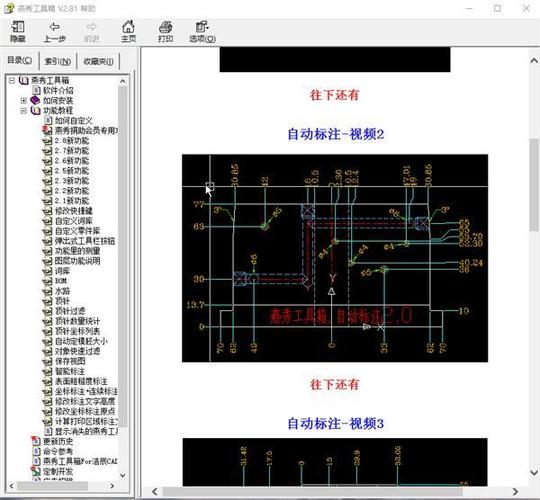Open the 顶针 topic
540x500 pixels.
click(x=62, y=301)
